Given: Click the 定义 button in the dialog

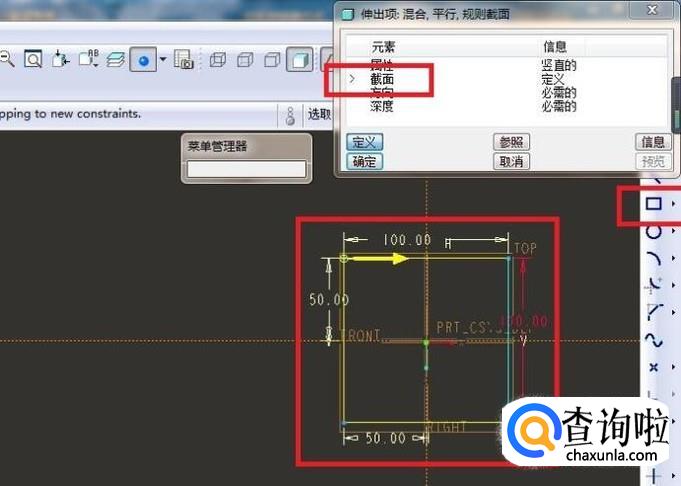Looking at the screenshot, I should [x=364, y=142].
